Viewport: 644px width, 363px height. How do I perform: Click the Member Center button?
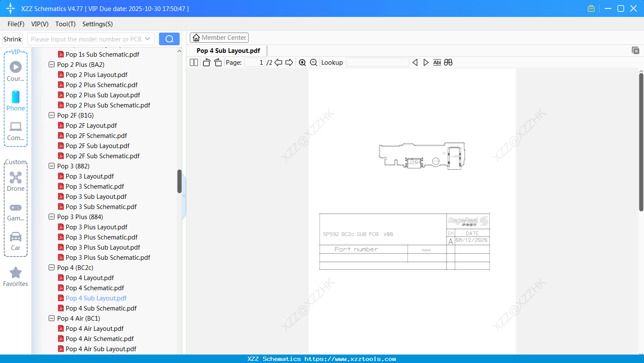pyautogui.click(x=219, y=37)
